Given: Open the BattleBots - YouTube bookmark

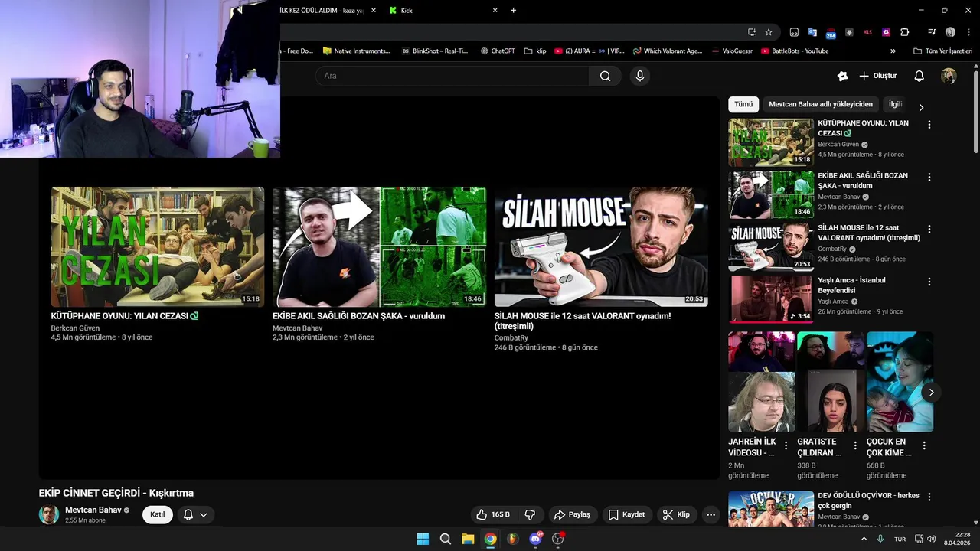Looking at the screenshot, I should point(795,51).
